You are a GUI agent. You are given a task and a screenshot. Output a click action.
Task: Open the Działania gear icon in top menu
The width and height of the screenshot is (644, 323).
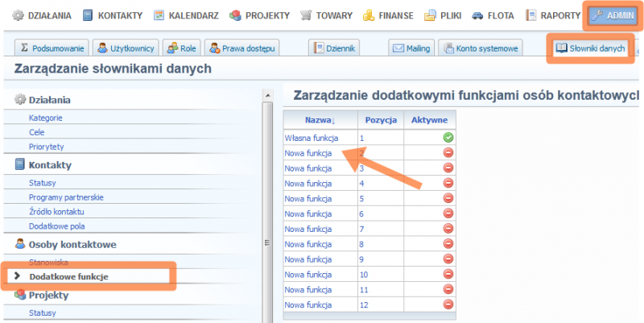click(x=18, y=15)
